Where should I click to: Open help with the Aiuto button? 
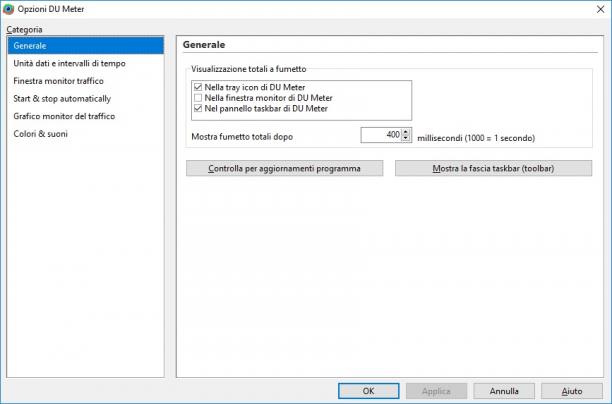(572, 391)
